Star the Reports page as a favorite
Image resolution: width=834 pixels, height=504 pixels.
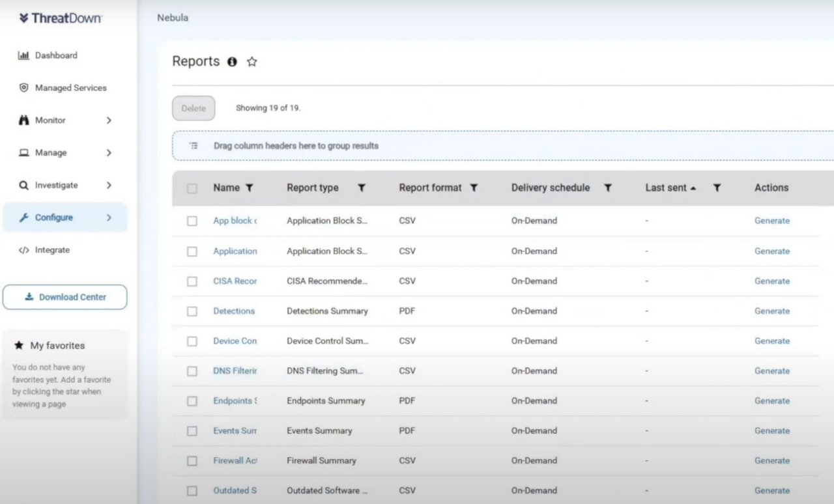point(252,61)
